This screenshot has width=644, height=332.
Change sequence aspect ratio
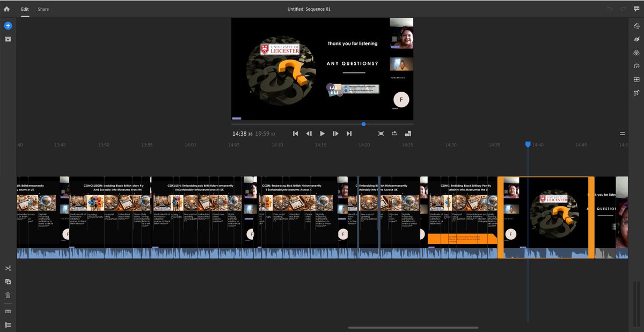click(x=408, y=134)
